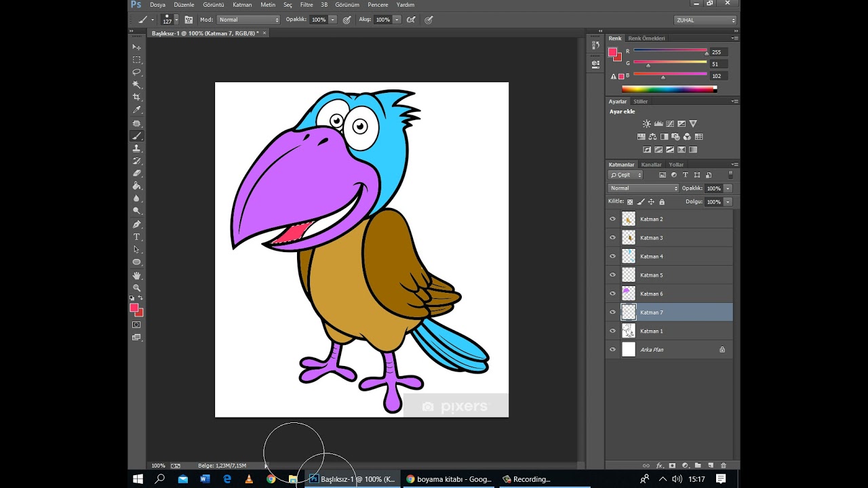Select the Spot Healing Brush tool

(136, 123)
